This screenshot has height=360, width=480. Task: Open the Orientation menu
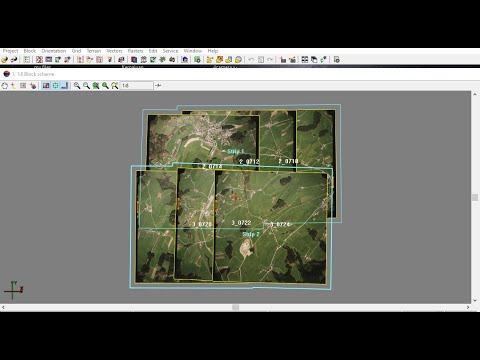click(x=54, y=51)
